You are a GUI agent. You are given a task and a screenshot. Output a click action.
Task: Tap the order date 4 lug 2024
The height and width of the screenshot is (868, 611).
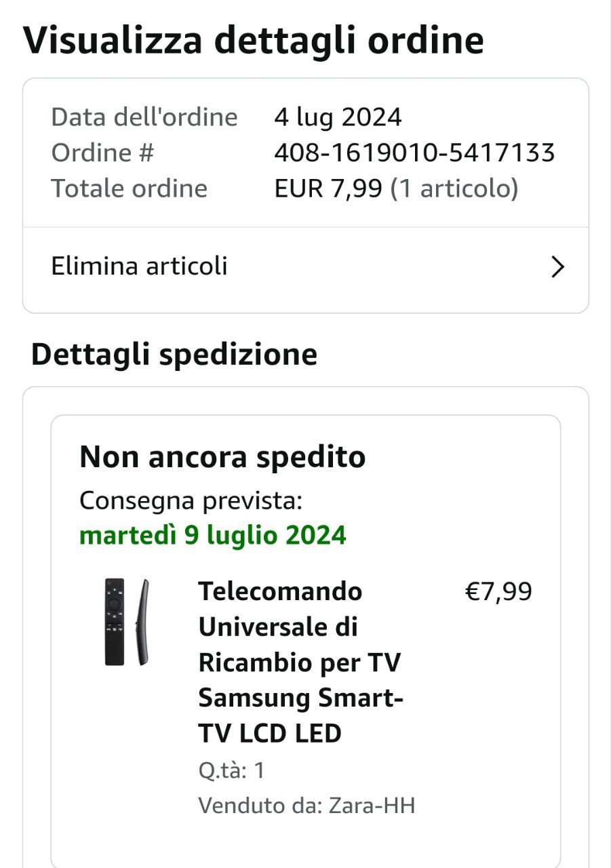click(x=338, y=117)
